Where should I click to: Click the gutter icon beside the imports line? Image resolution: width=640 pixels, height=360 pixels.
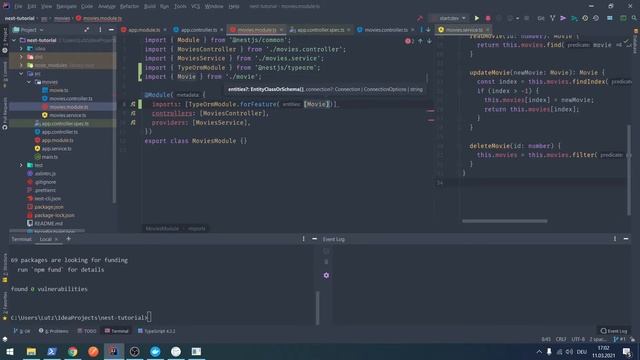[133, 104]
